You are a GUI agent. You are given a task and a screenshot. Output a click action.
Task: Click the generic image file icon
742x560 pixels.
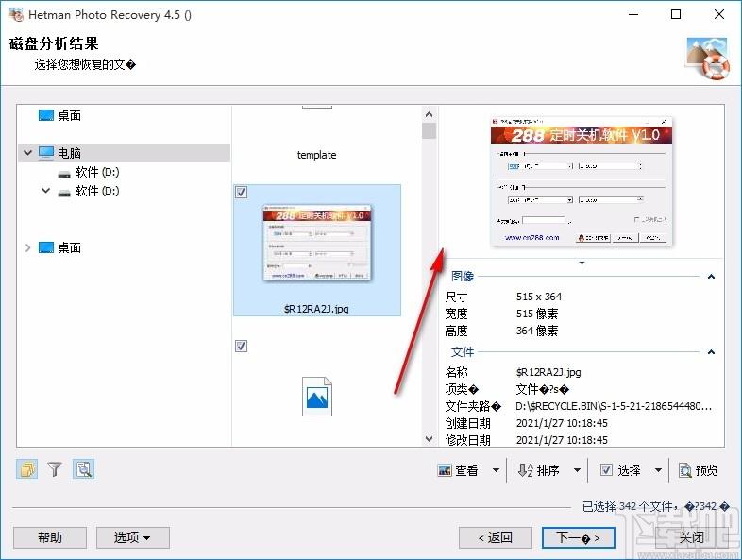tap(317, 397)
